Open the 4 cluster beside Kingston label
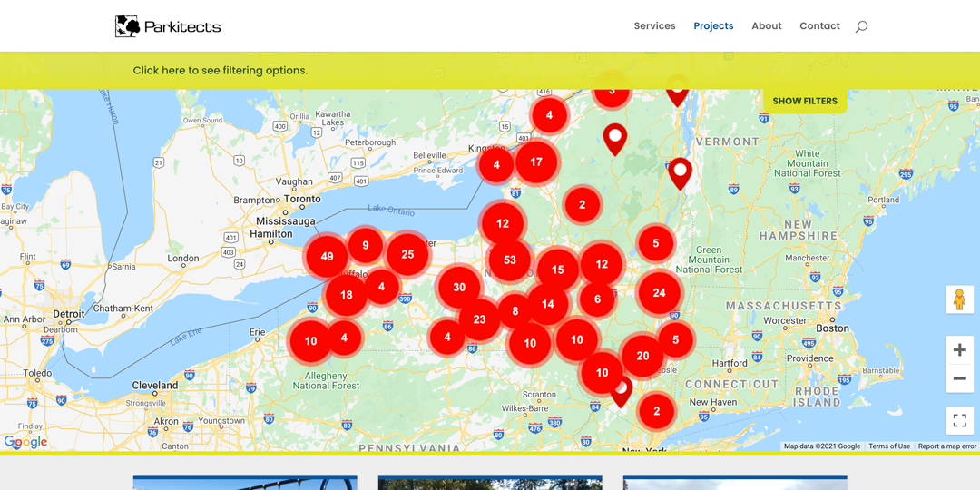This screenshot has width=980, height=490. pyautogui.click(x=496, y=165)
